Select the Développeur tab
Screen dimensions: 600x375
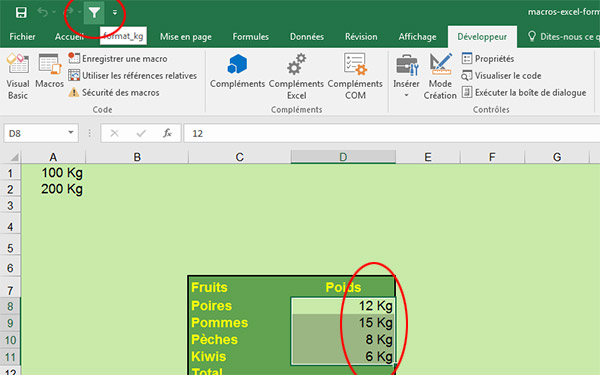click(x=482, y=37)
